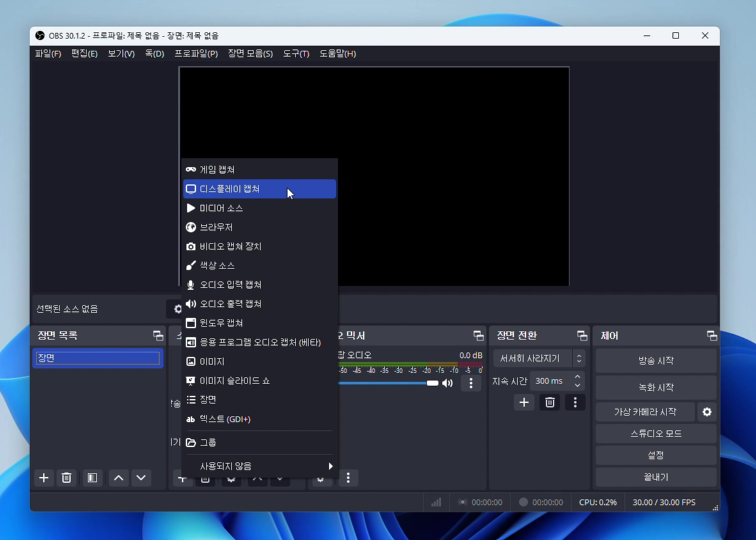This screenshot has height=540, width=756.
Task: Add an Image (이미지) source
Action: (x=260, y=361)
